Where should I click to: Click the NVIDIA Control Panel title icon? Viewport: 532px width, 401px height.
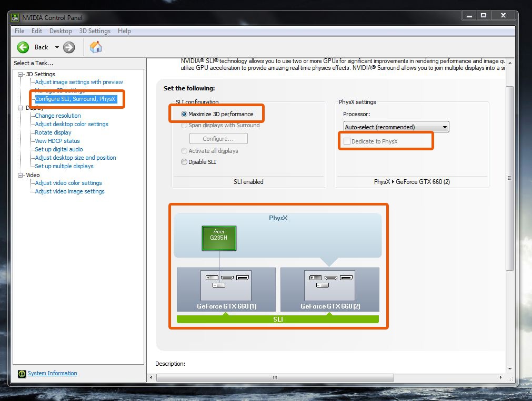point(15,18)
